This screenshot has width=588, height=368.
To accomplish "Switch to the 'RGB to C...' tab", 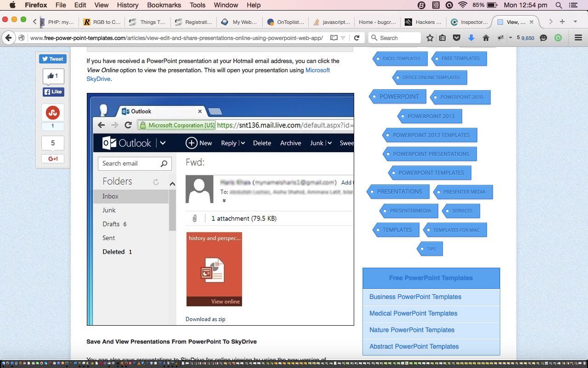I will (102, 22).
